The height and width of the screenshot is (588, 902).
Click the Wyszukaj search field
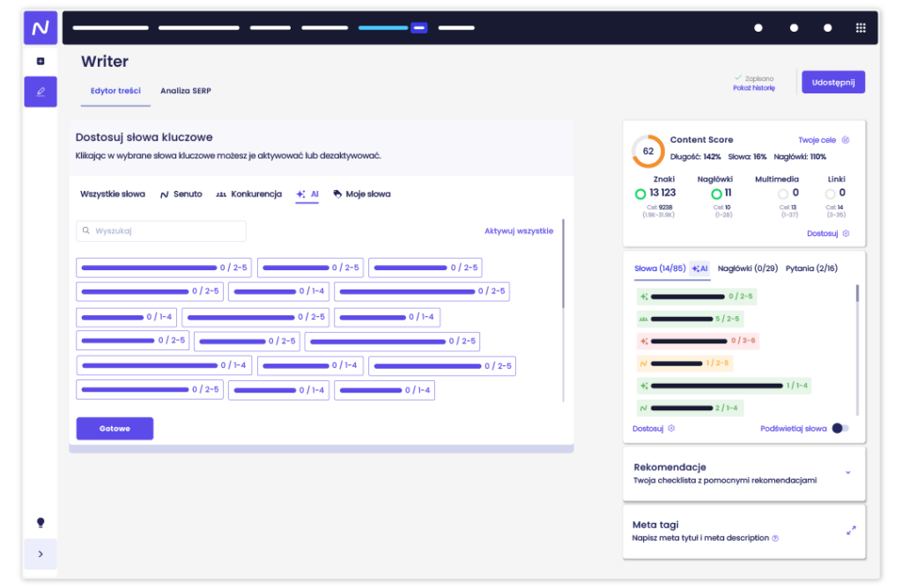161,231
